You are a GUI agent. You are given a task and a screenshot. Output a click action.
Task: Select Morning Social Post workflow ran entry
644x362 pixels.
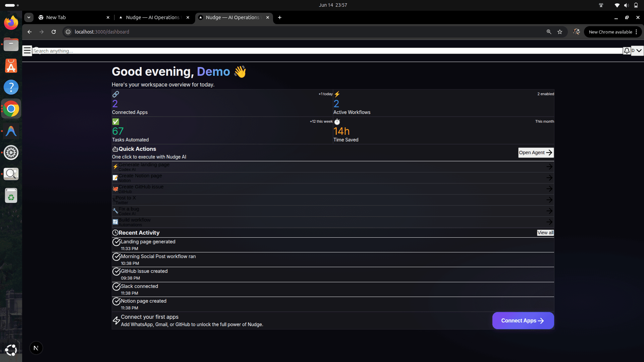tap(333, 259)
